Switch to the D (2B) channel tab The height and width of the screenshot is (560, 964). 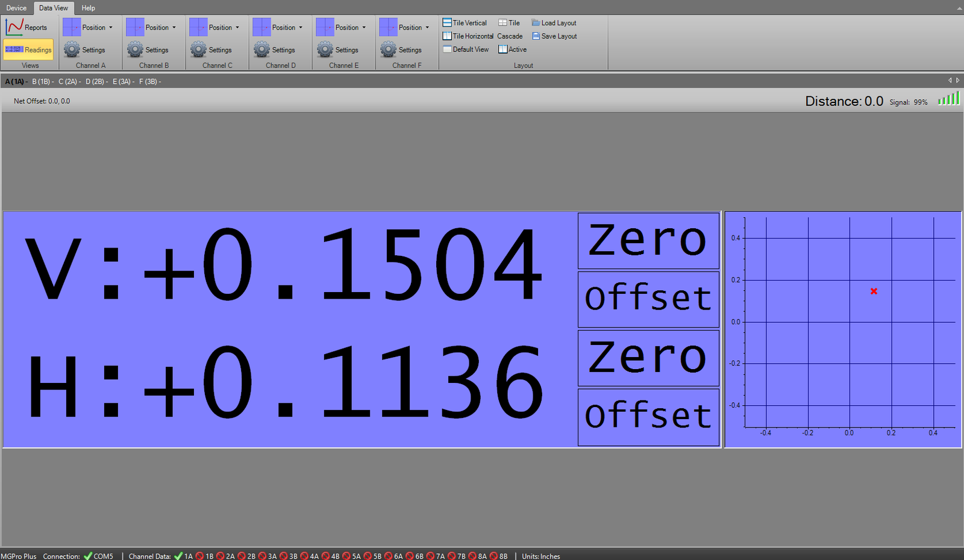tap(96, 81)
